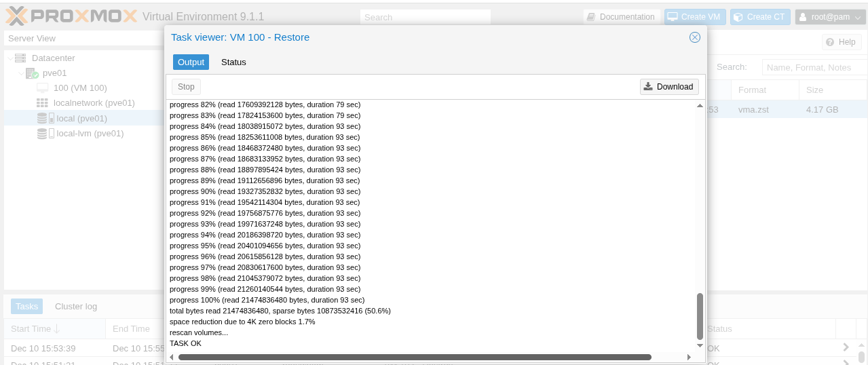Stop the restore task
868x365 pixels.
click(186, 86)
